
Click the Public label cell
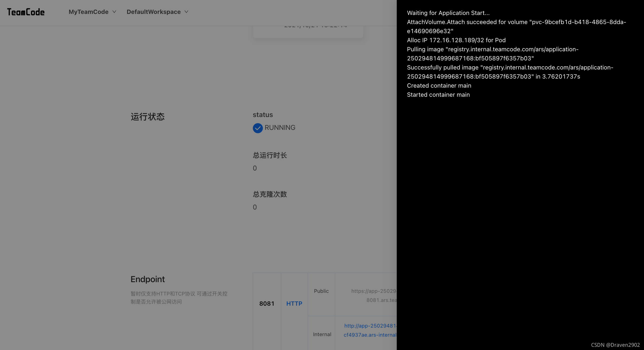coord(321,291)
